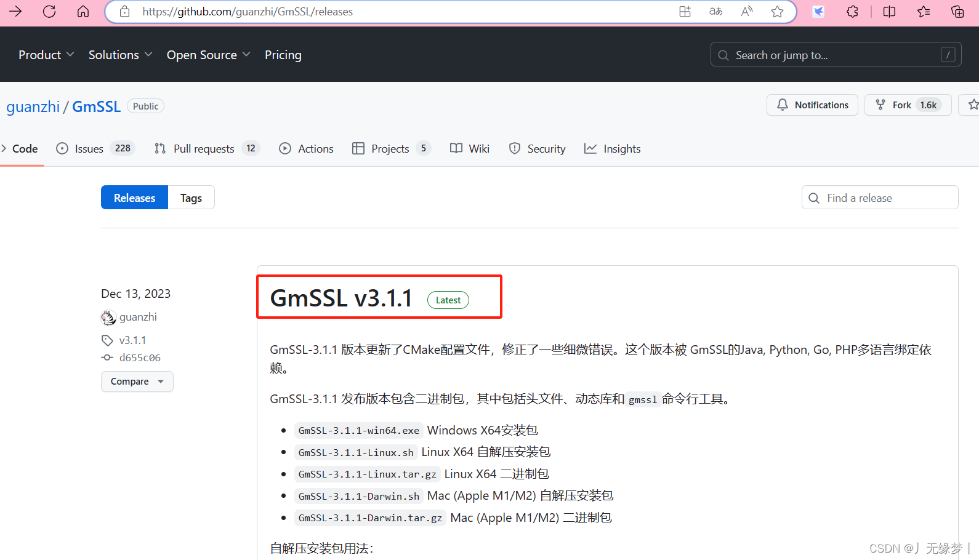Click the Fork branch icon

pyautogui.click(x=880, y=105)
